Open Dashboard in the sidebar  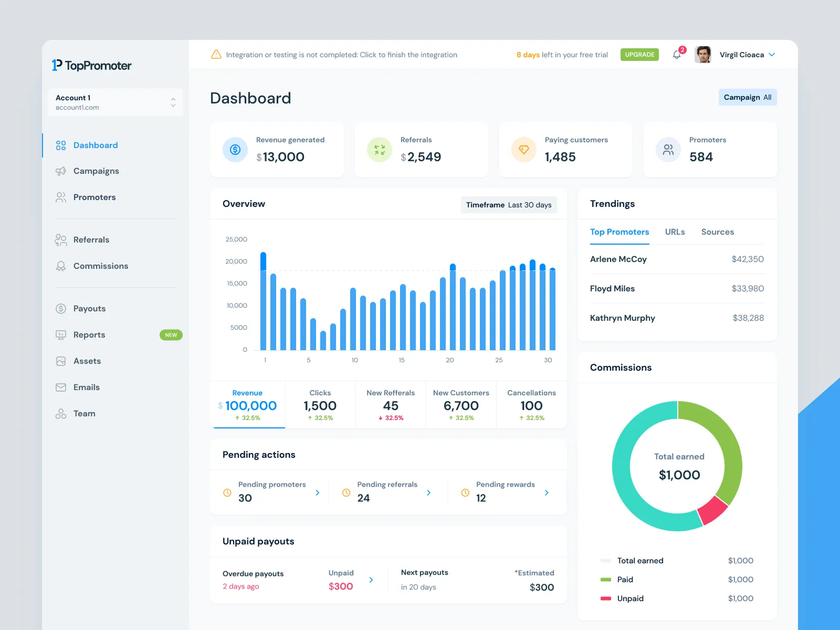pyautogui.click(x=96, y=145)
